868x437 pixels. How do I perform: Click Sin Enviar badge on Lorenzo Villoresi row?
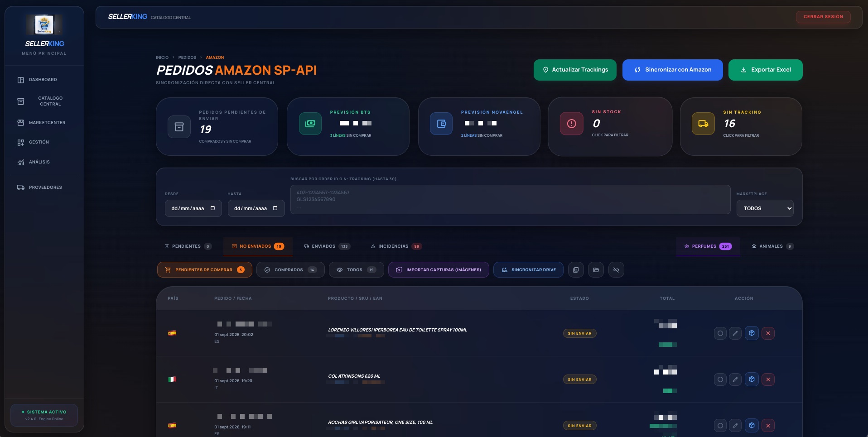point(579,333)
